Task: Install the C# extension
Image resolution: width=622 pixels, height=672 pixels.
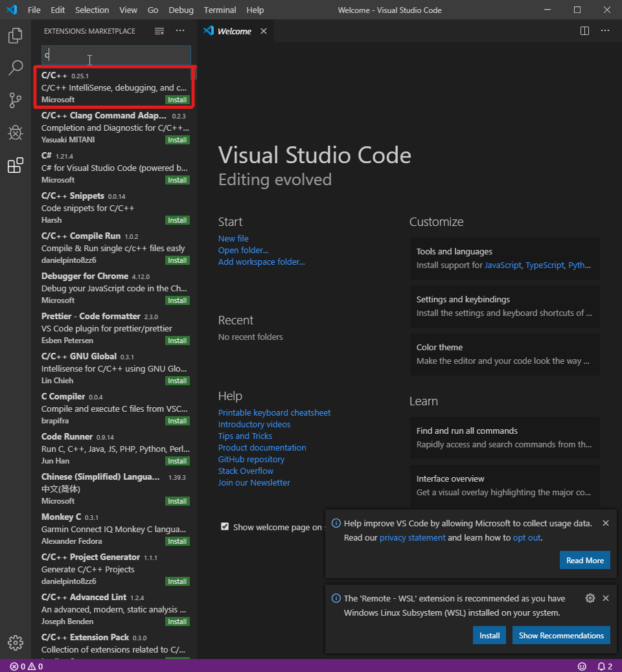Action: [x=177, y=180]
